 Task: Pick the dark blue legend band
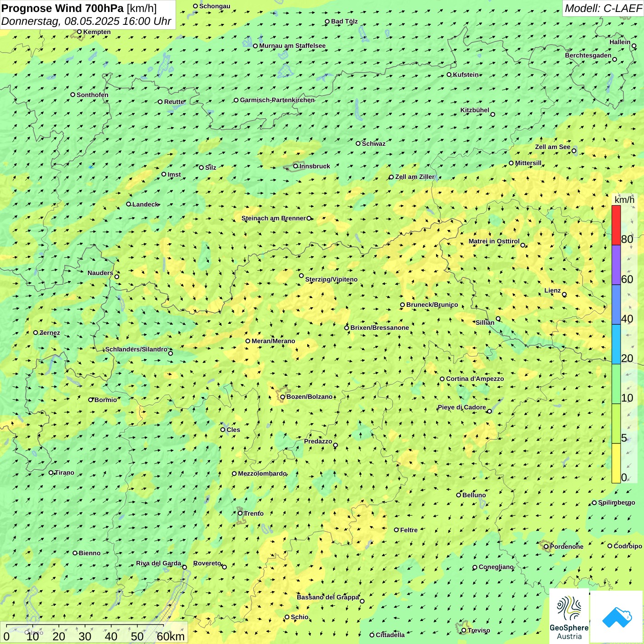pos(616,305)
